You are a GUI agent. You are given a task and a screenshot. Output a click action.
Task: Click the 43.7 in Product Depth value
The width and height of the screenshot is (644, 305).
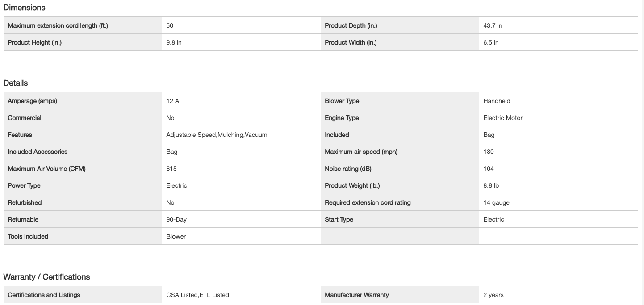(493, 25)
